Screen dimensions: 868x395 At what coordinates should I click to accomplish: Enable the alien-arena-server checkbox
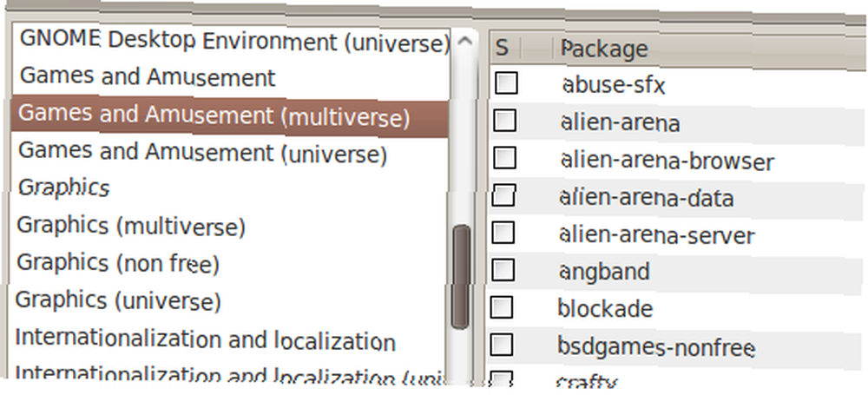[x=503, y=233]
